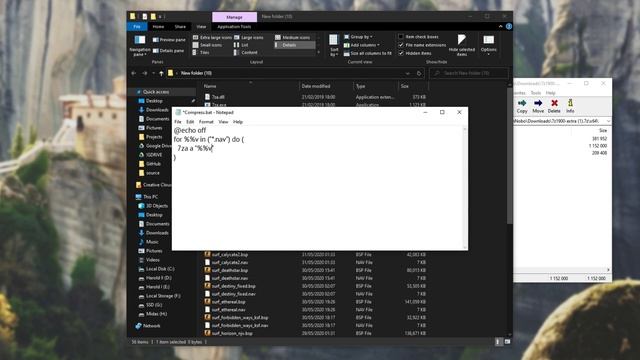Image resolution: width=640 pixels, height=360 pixels.
Task: Open 7-Zip Tools menu
Action: click(x=536, y=93)
